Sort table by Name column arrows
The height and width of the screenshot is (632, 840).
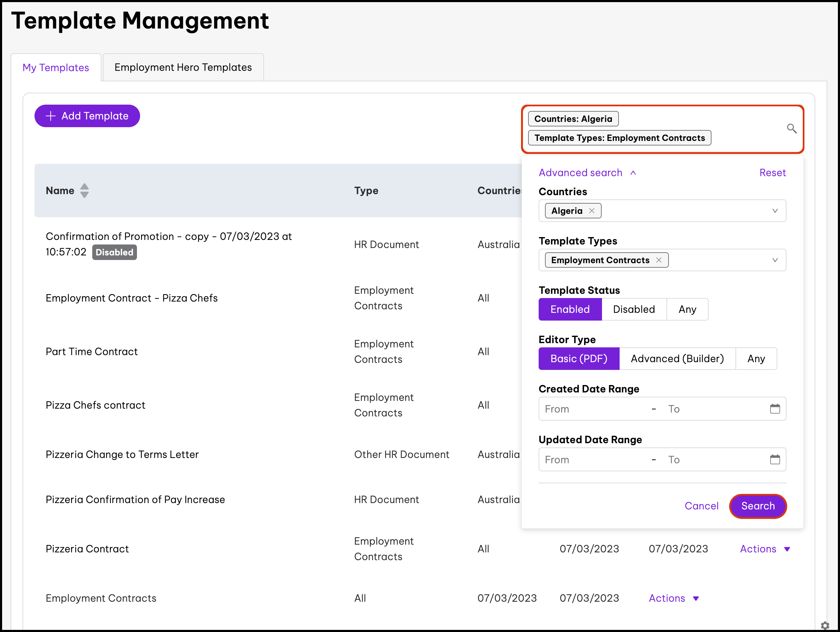pyautogui.click(x=84, y=191)
